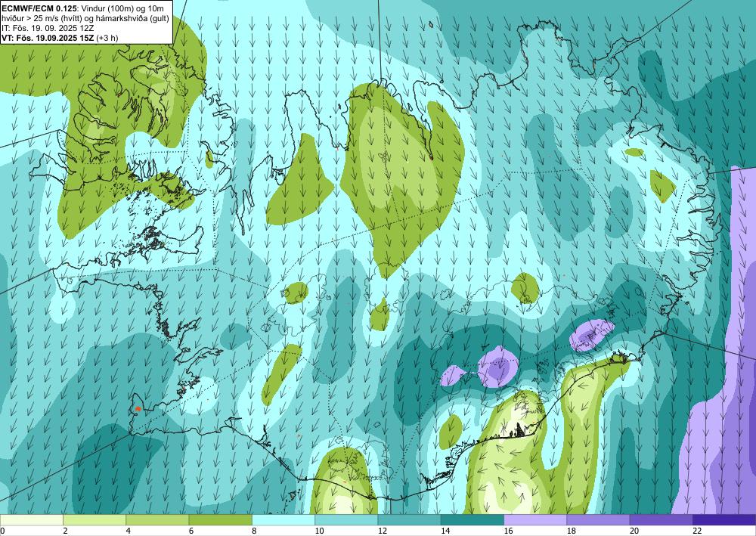Click the "VT: Fös. 19.09.2025 15Z" valid time
This screenshot has width=756, height=536.
click(x=48, y=38)
